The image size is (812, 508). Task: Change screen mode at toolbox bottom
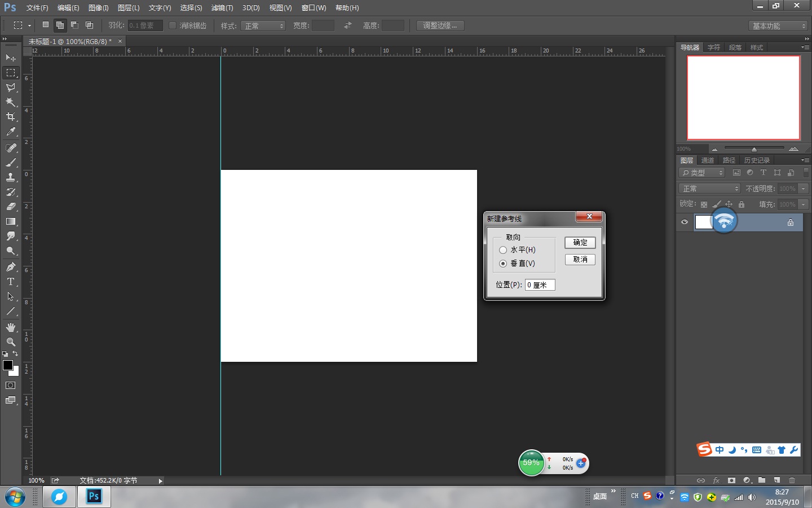point(11,400)
